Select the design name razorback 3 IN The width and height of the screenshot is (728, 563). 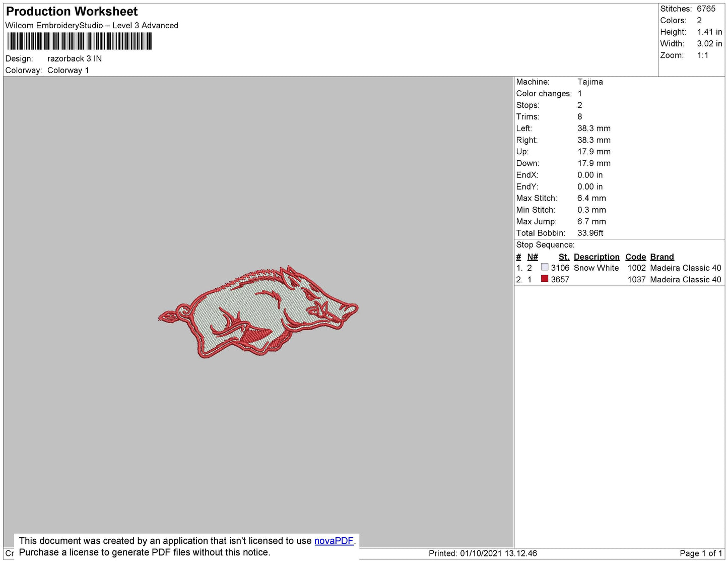(x=75, y=58)
